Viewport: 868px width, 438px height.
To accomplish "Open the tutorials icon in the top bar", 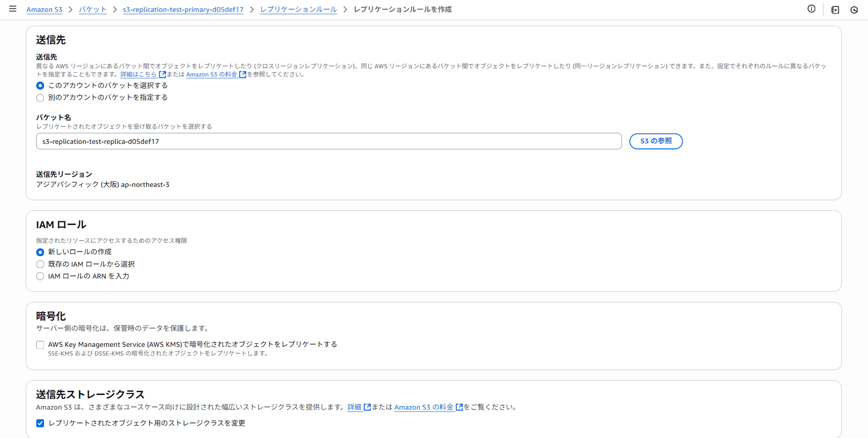I will pyautogui.click(x=835, y=9).
